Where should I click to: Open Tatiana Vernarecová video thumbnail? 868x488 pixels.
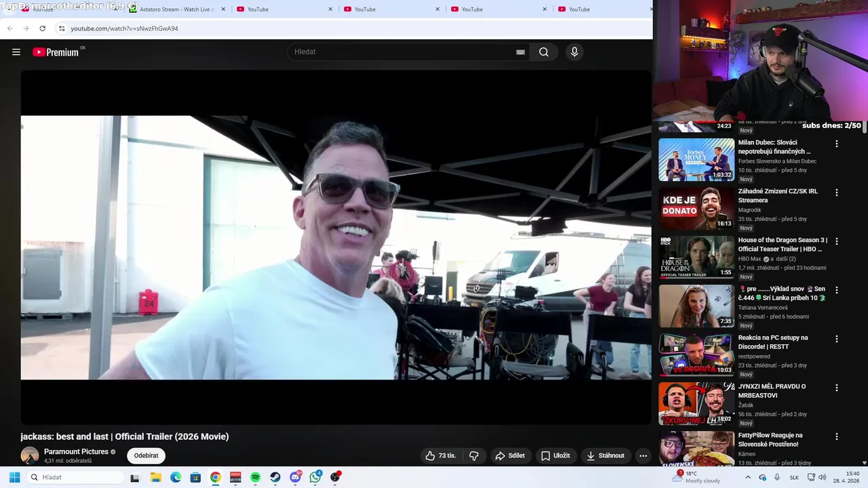696,306
